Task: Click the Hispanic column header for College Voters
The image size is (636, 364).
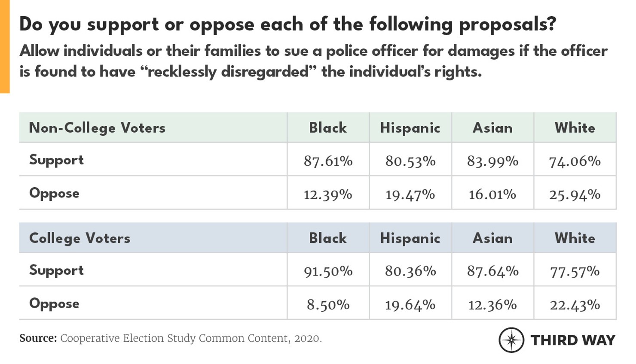Action: coord(410,238)
